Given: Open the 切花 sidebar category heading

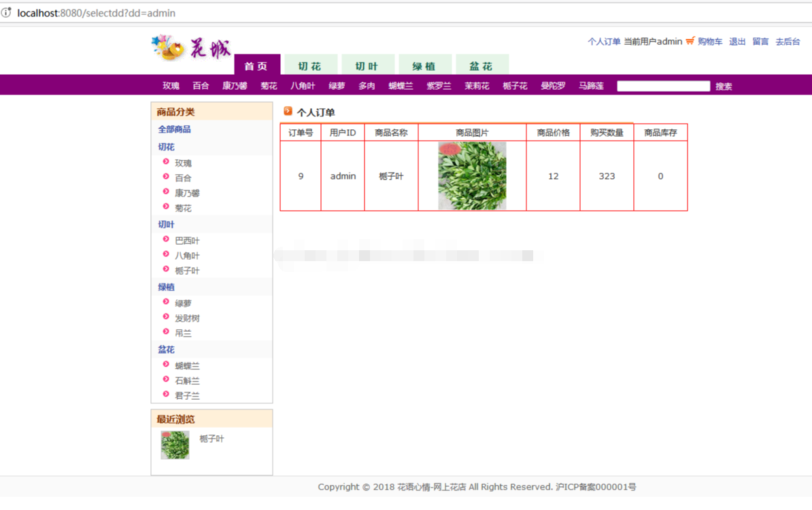Looking at the screenshot, I should [x=166, y=147].
